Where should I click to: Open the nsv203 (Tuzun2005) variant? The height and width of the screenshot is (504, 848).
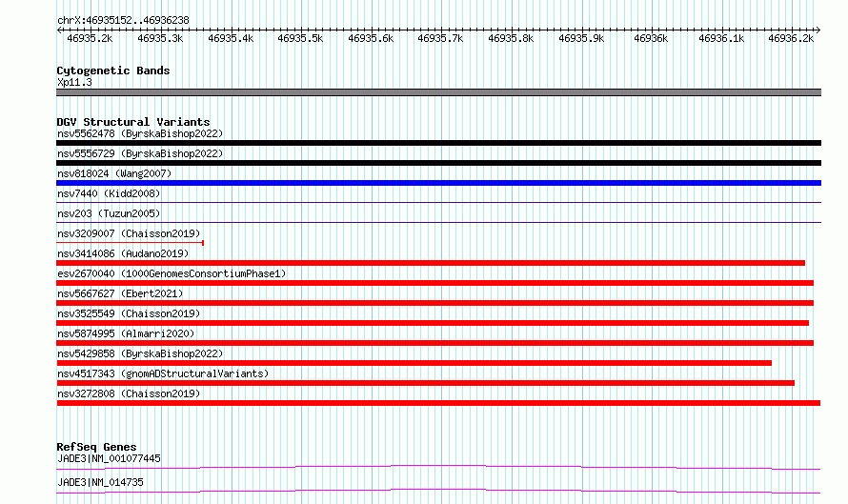coord(109,213)
